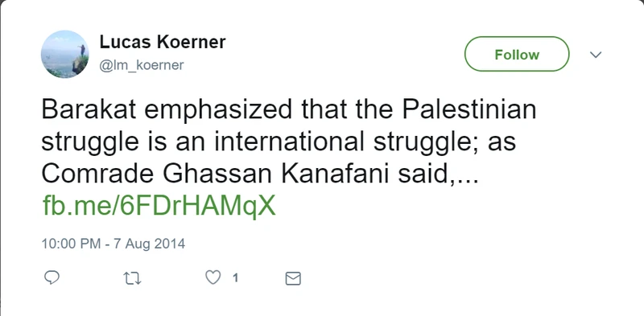This screenshot has height=316, width=644.
Task: Open the fb.me/6FDrHAMqX link
Action: click(159, 206)
